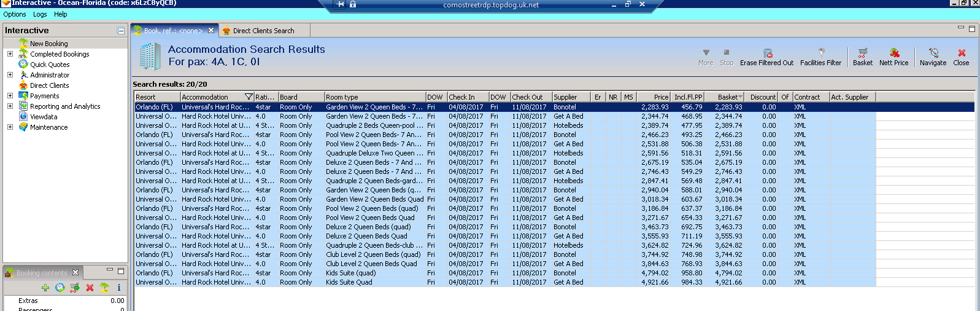Expand the Administrator tree node
Screen dimensions: 980x311
coord(10,75)
